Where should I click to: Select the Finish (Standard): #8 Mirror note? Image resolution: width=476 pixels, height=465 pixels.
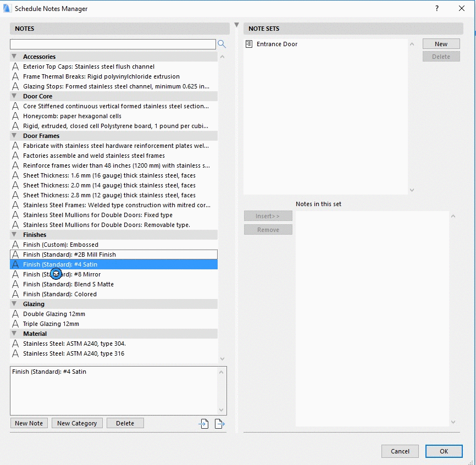click(x=82, y=274)
